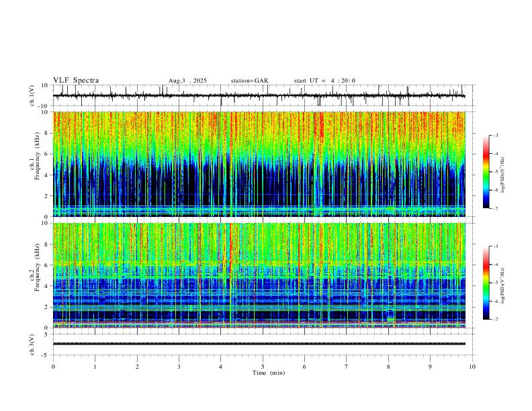Click the ch.2 color bar "log(PSD)" label
Screen dimensions: 532x411
(503, 286)
